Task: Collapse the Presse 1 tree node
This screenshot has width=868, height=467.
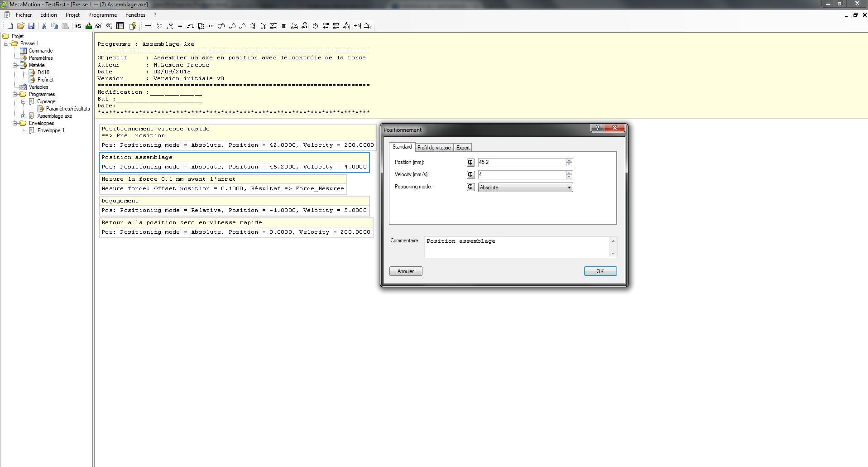Action: [6, 43]
